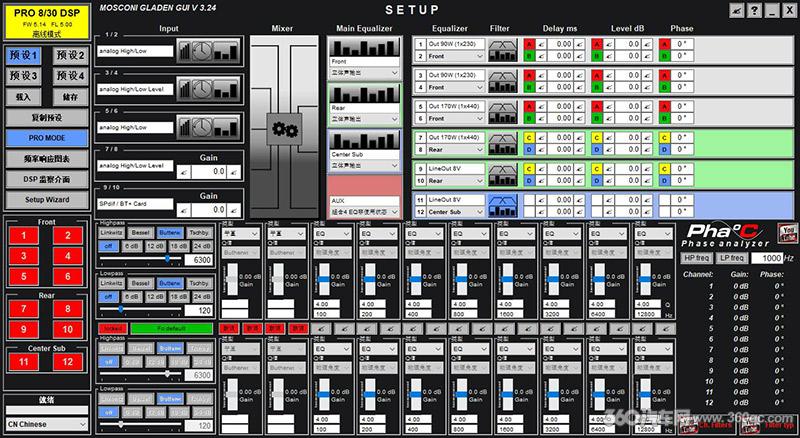Select Tschby in the upper Highpass section
The image size is (800, 438).
(x=199, y=233)
